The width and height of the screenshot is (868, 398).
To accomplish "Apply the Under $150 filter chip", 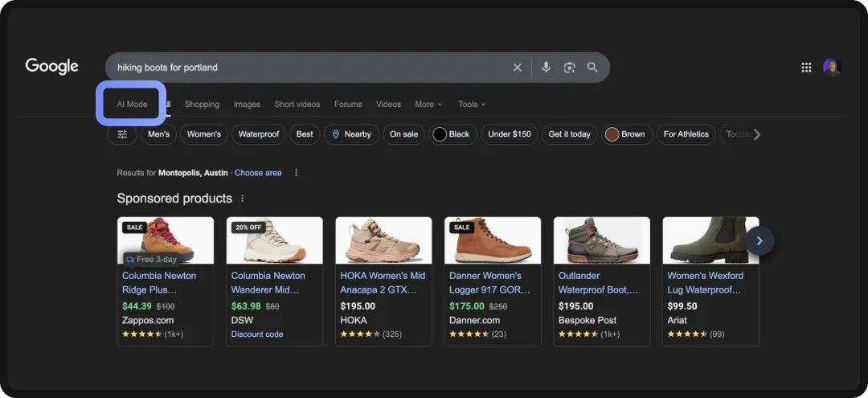I will [510, 134].
